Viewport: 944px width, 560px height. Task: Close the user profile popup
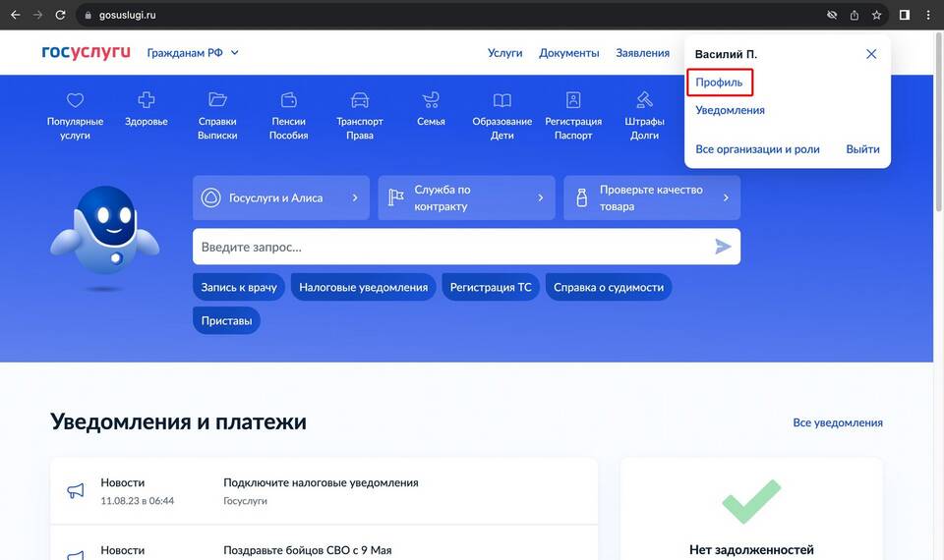[871, 54]
